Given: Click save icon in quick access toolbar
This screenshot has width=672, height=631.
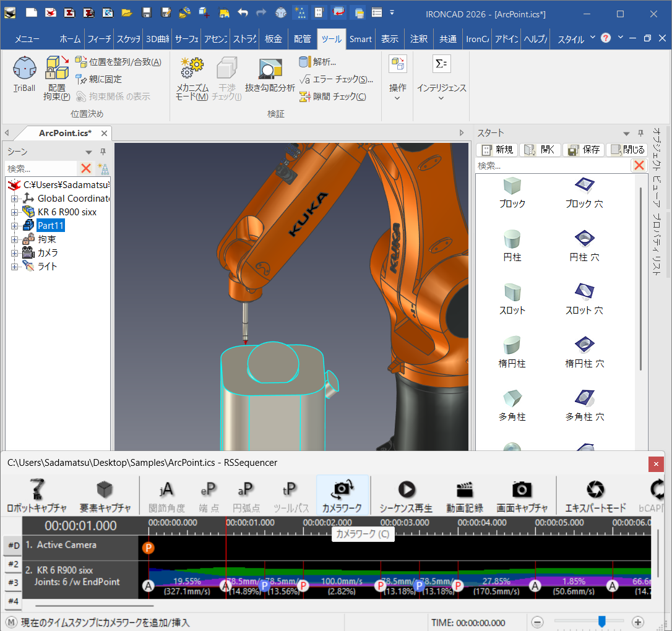Looking at the screenshot, I should (x=147, y=13).
